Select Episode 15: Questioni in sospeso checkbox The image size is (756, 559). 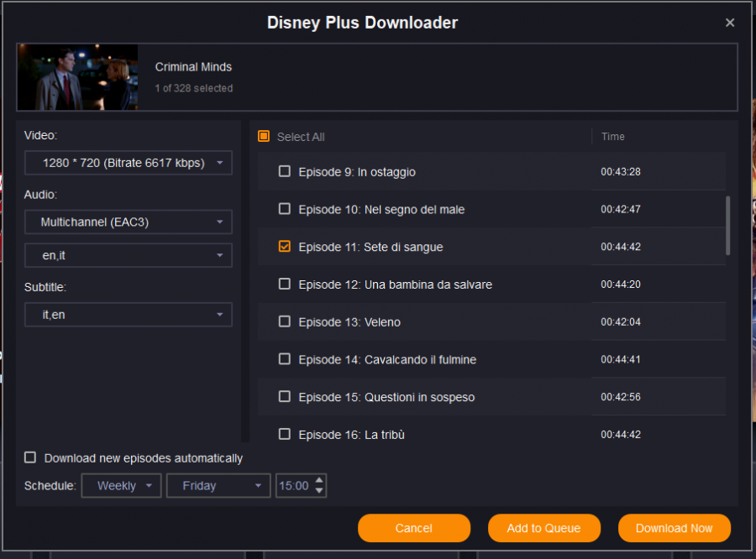click(285, 397)
